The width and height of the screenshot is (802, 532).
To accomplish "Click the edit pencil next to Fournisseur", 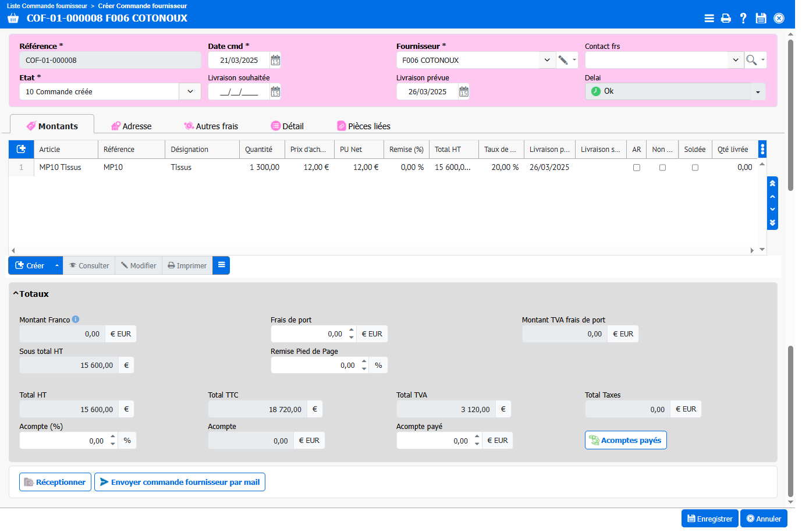I will click(x=563, y=60).
